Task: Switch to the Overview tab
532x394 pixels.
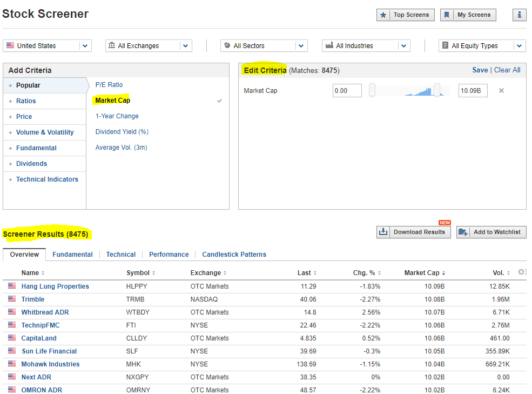Action: (x=24, y=255)
